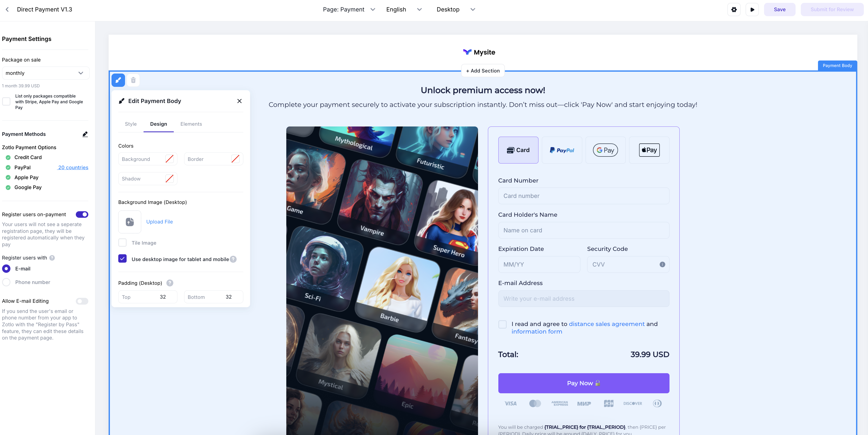Open the monthly package dropdown

click(46, 73)
